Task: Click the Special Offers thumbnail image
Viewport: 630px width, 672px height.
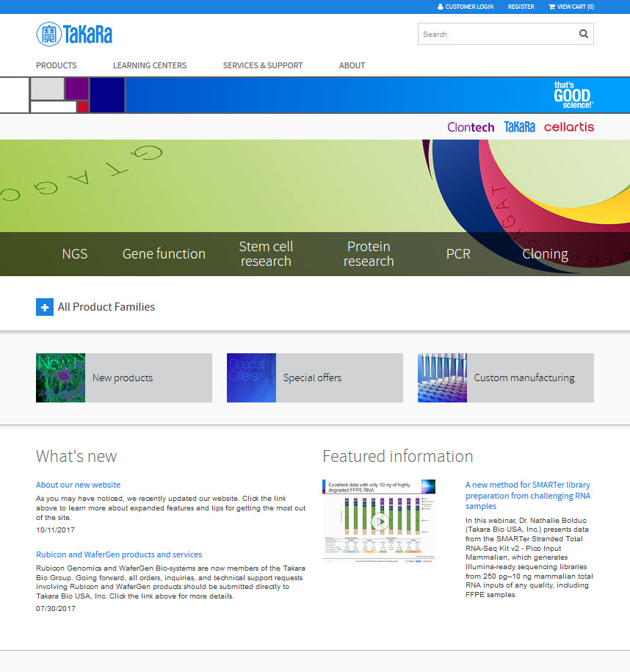Action: coord(251,377)
